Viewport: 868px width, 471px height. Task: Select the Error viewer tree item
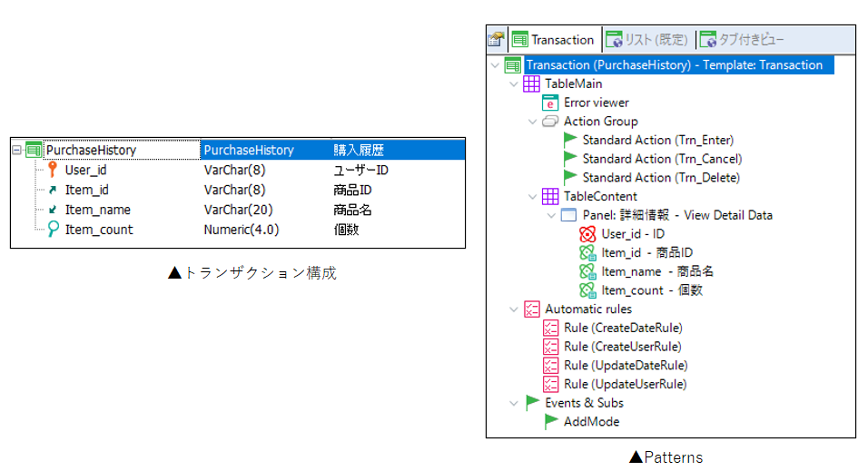point(597,103)
